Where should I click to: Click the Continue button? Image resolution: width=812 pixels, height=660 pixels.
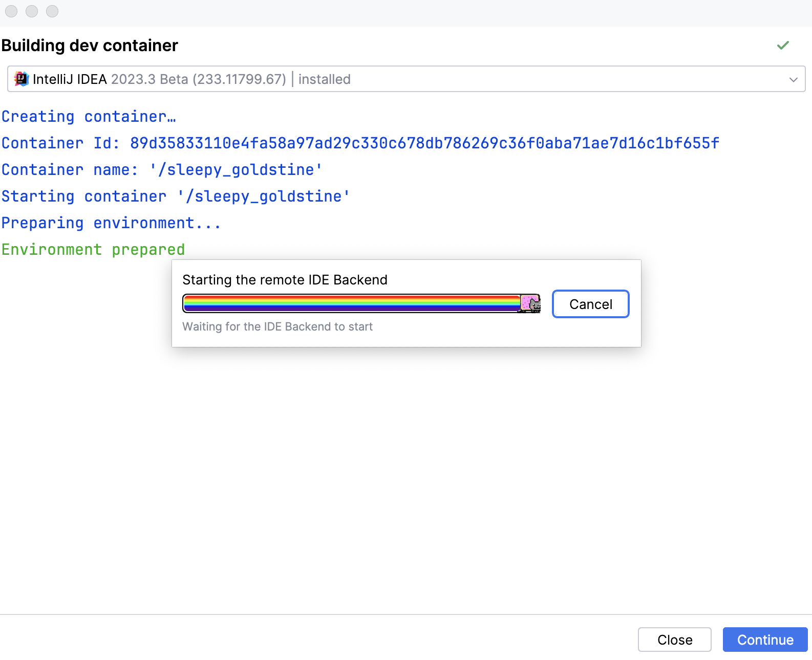[765, 640]
